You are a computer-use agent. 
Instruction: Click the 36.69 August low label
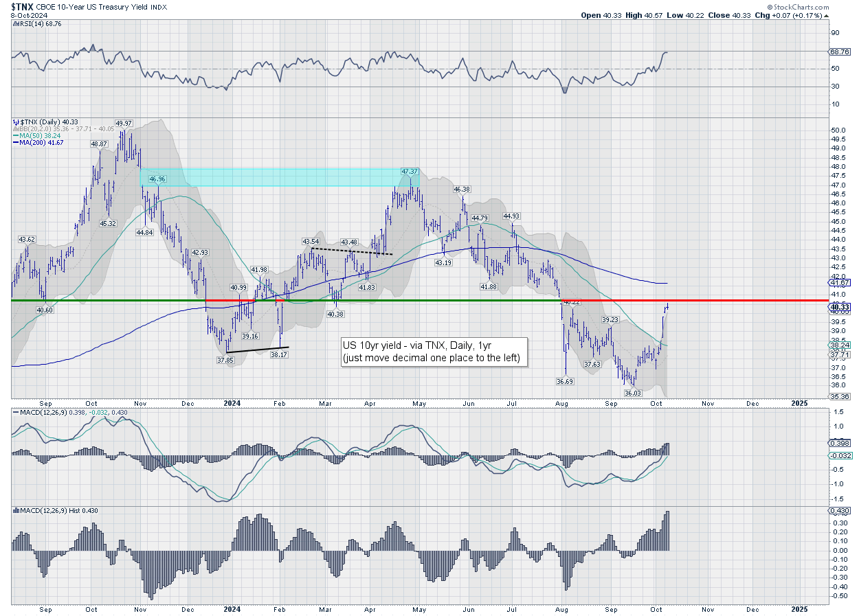(x=565, y=380)
